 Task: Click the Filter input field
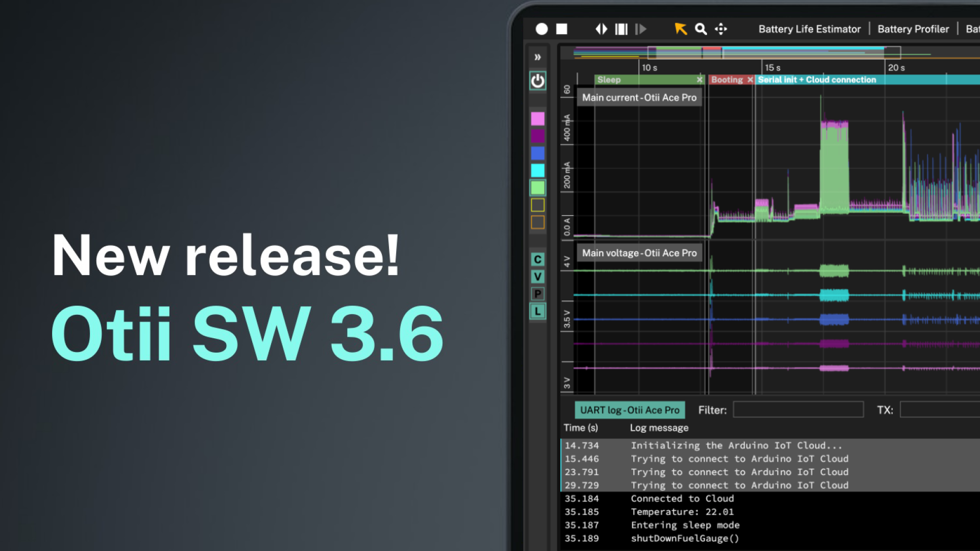[x=798, y=410]
